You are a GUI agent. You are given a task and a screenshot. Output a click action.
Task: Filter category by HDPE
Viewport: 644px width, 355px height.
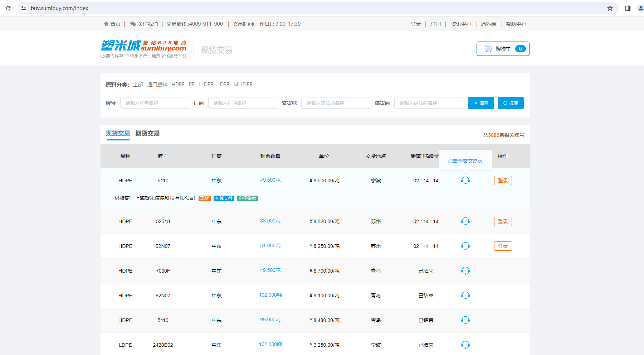(178, 85)
